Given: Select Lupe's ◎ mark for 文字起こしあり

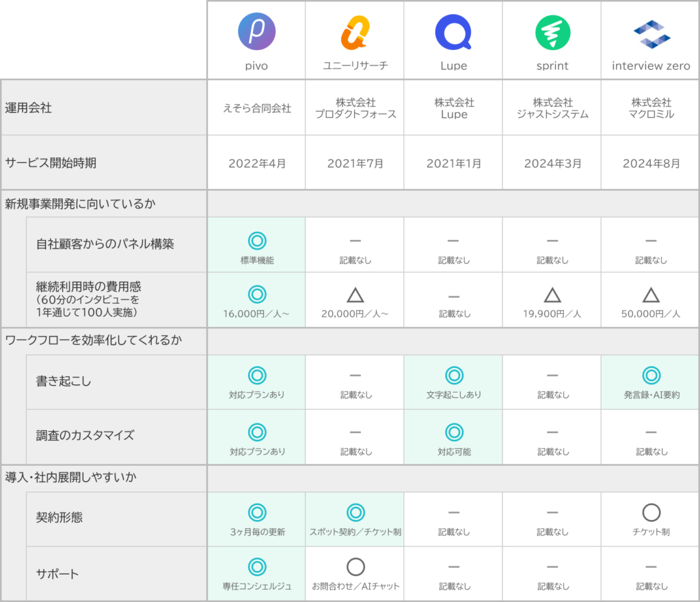Looking at the screenshot, I should point(453,375).
